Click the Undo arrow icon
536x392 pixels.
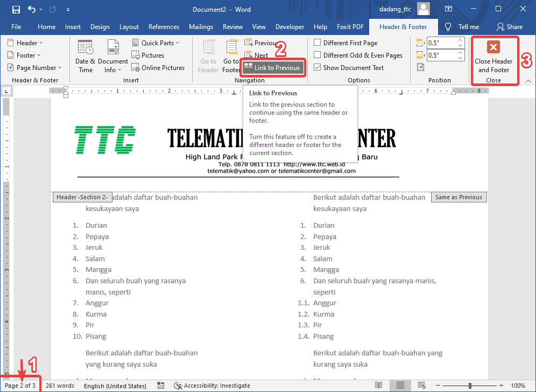tap(32, 9)
